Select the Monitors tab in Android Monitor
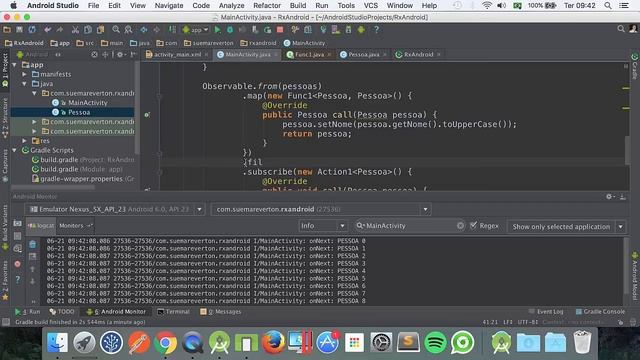This screenshot has width=640, height=360. point(76,225)
